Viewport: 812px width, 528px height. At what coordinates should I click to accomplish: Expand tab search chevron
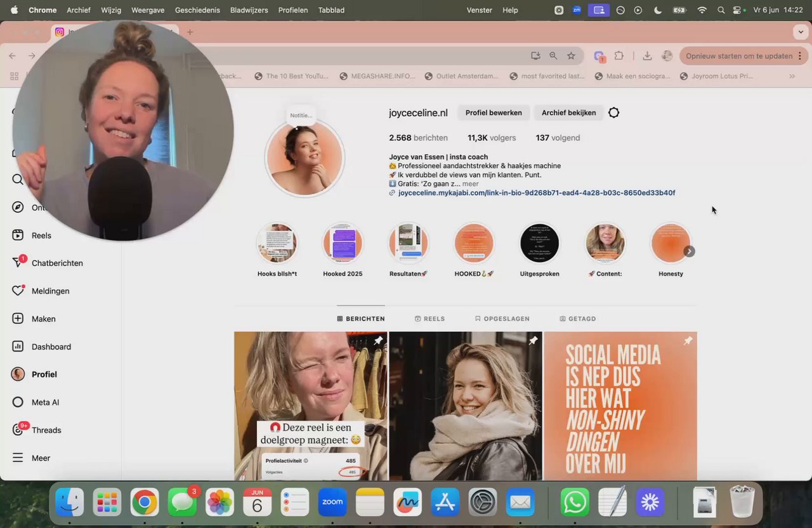[800, 32]
